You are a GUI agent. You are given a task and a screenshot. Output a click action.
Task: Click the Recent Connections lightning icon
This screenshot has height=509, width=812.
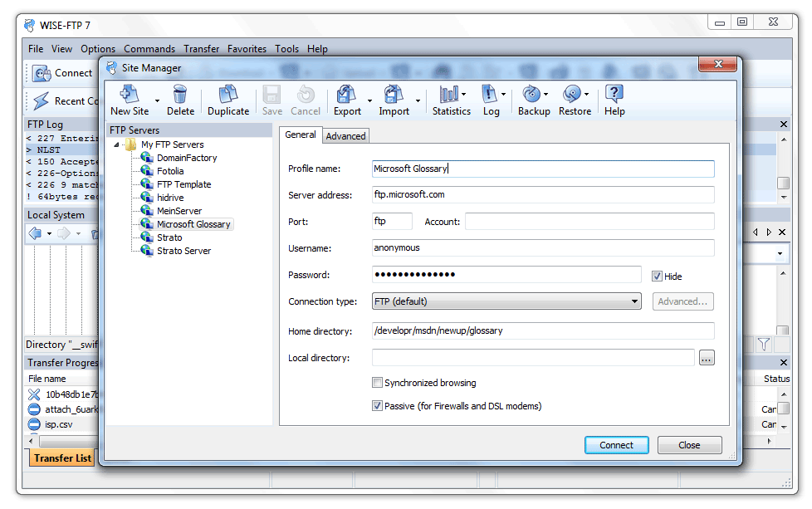(x=42, y=100)
